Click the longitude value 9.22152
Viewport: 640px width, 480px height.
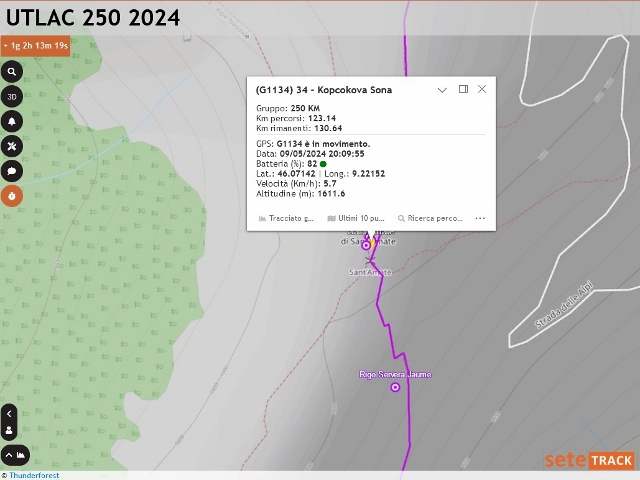point(369,174)
